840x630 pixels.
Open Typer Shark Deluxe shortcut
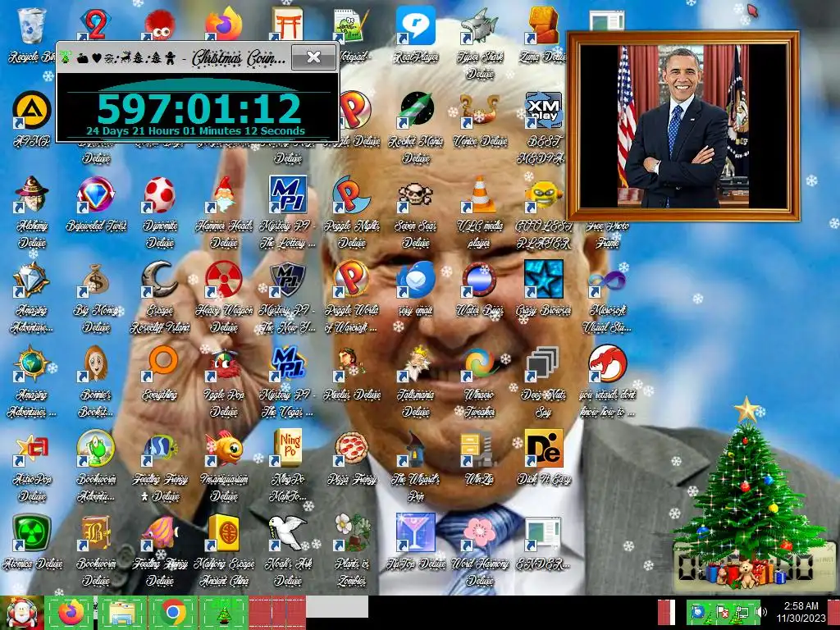coord(479,25)
